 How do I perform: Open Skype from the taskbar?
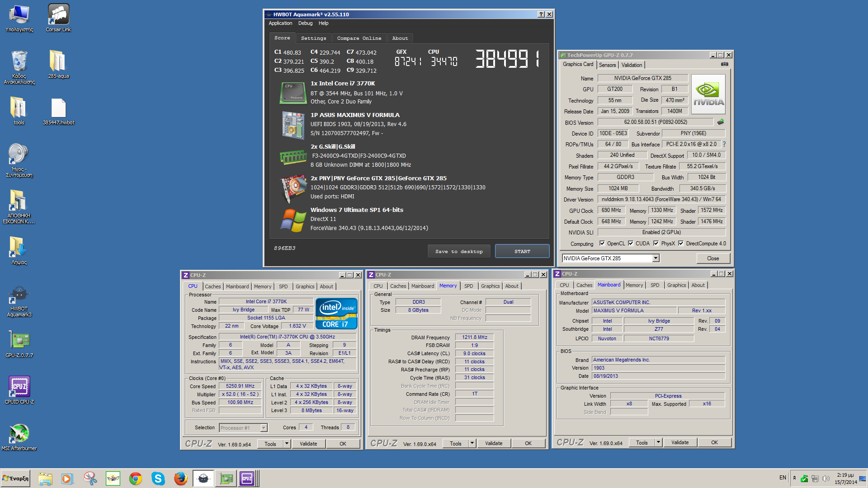158,479
